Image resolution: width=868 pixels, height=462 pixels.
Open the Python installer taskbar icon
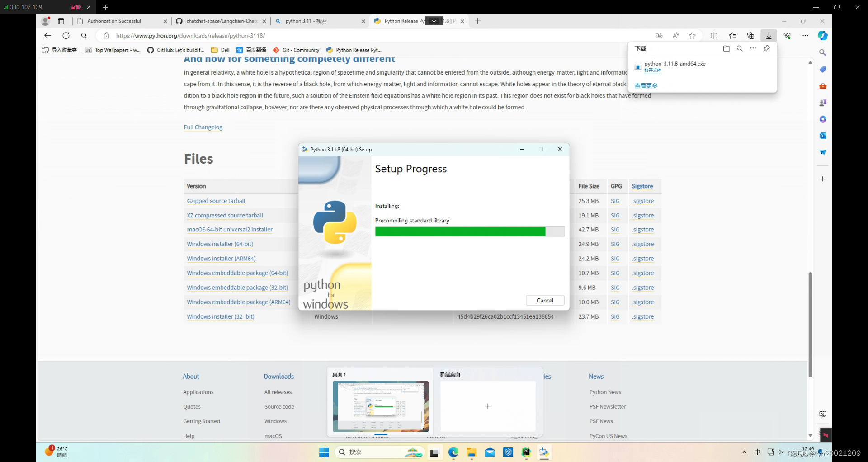[544, 452]
